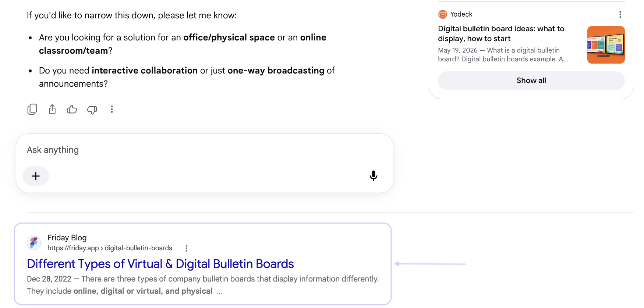Click the friday.app digital-bulletin-boards URL
The height and width of the screenshot is (308, 644).
click(x=110, y=248)
